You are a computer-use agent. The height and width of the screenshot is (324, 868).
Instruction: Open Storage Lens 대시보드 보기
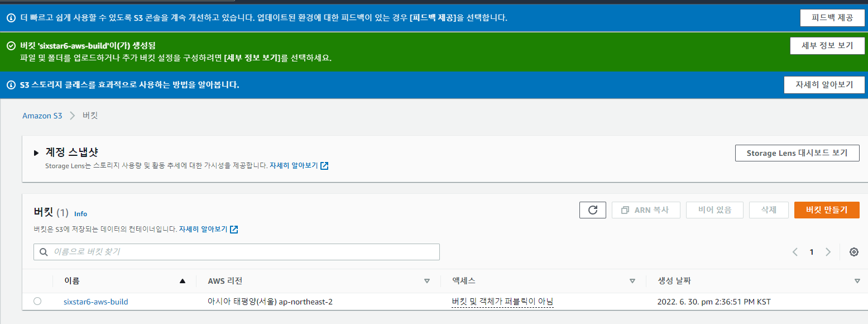pos(797,153)
